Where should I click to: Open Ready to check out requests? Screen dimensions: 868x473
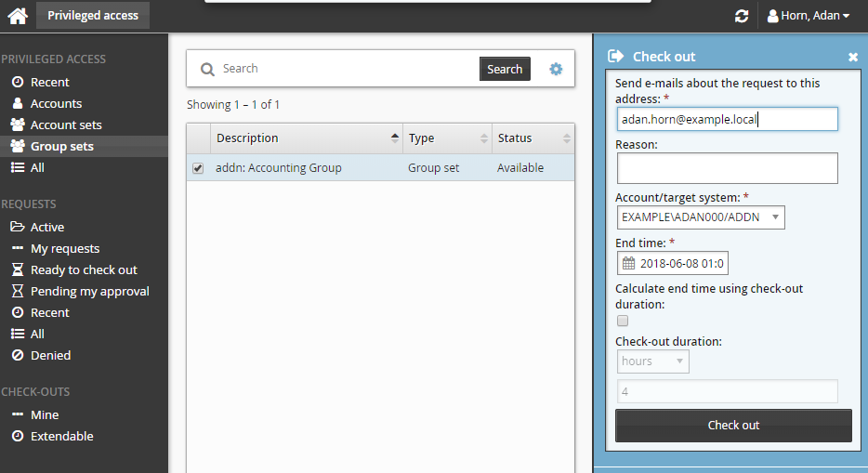(x=84, y=269)
